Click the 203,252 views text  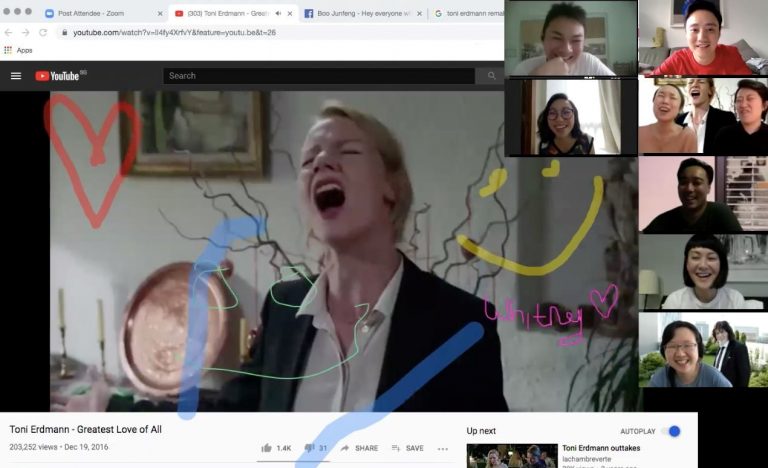point(34,447)
